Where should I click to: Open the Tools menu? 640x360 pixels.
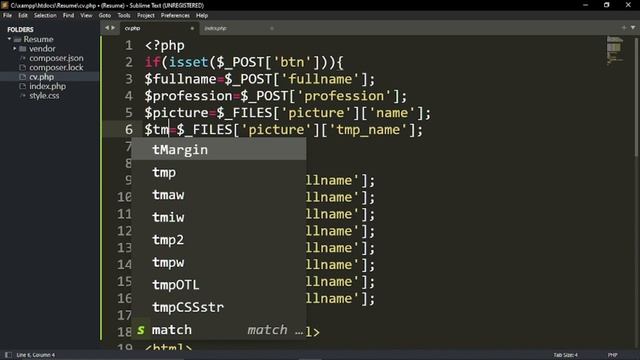tap(124, 16)
